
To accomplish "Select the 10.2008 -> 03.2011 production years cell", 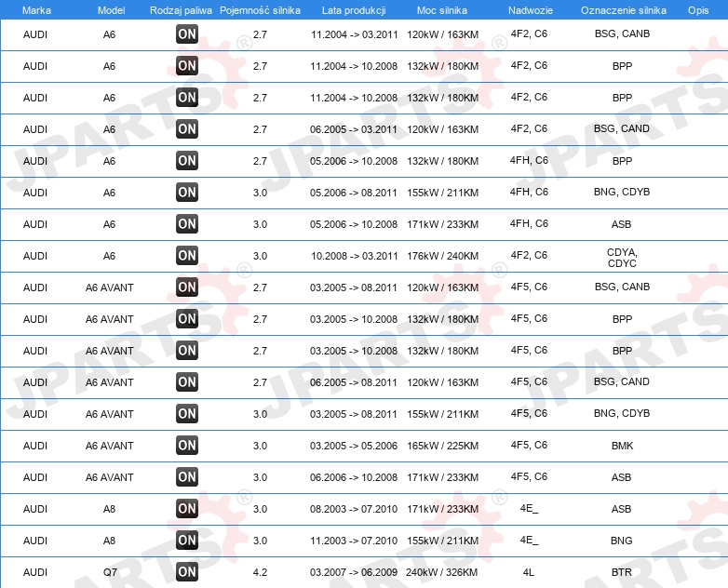I will [x=355, y=256].
